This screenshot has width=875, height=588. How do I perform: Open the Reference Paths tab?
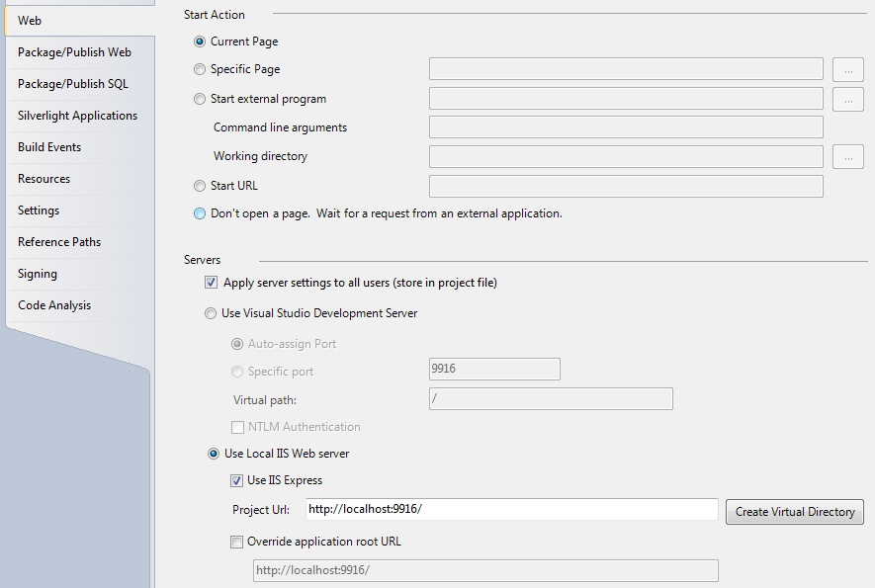coord(59,242)
